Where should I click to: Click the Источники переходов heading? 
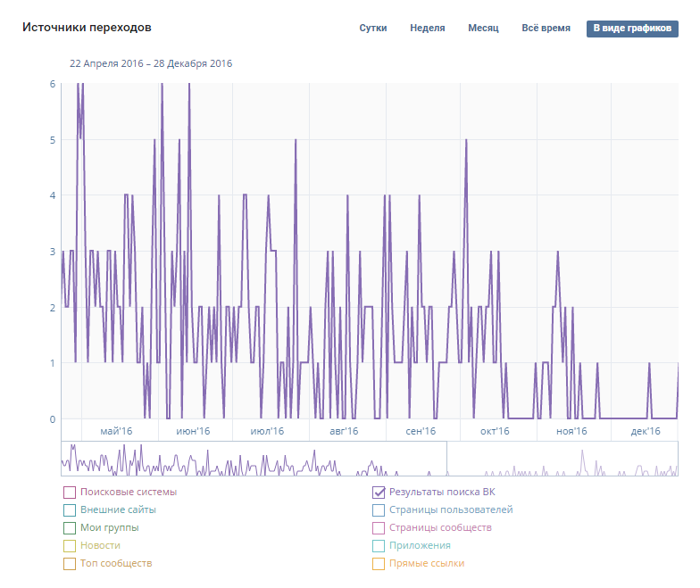87,28
